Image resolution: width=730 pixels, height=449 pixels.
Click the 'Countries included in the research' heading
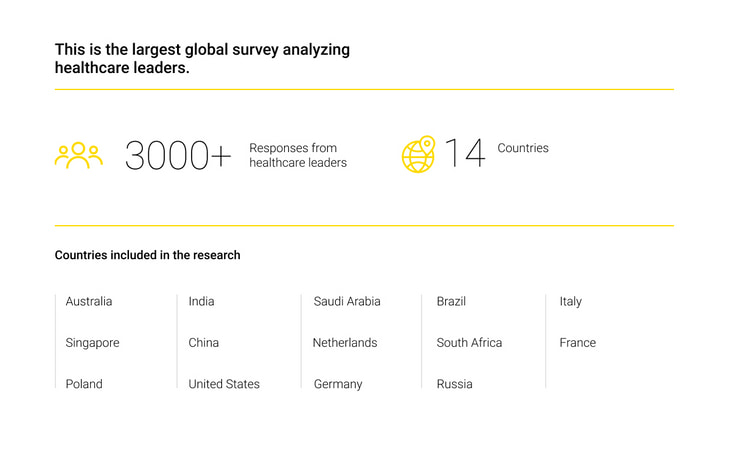148,255
